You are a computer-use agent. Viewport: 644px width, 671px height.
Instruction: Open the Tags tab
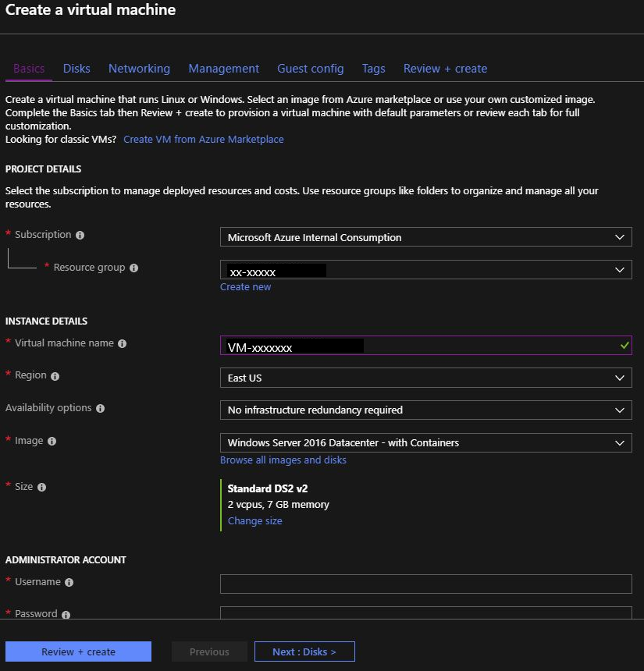373,69
